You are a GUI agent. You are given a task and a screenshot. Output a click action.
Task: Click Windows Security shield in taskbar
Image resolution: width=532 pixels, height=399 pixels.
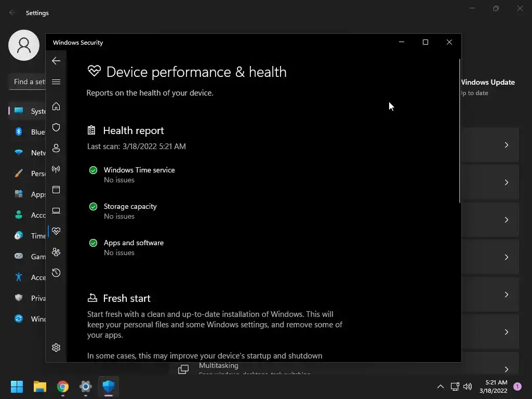109,387
